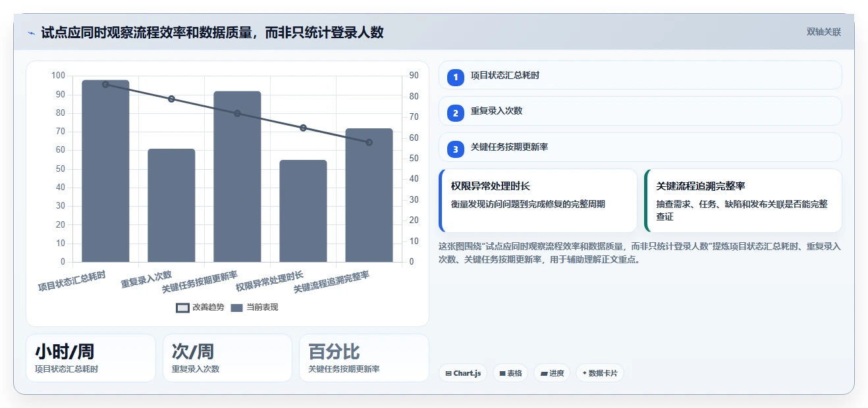This screenshot has width=868, height=408.
Task: Click the 重复录入次数 bar in chart
Action: tap(171, 205)
